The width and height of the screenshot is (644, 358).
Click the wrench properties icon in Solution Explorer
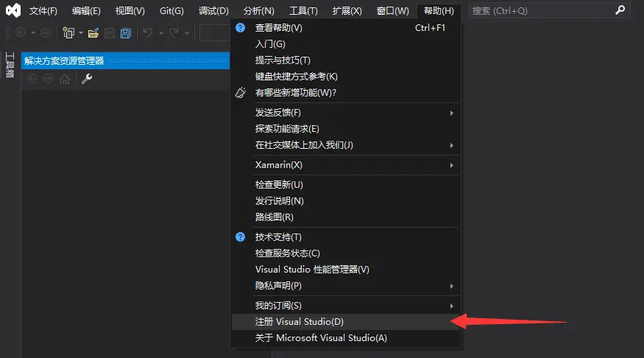coord(86,79)
